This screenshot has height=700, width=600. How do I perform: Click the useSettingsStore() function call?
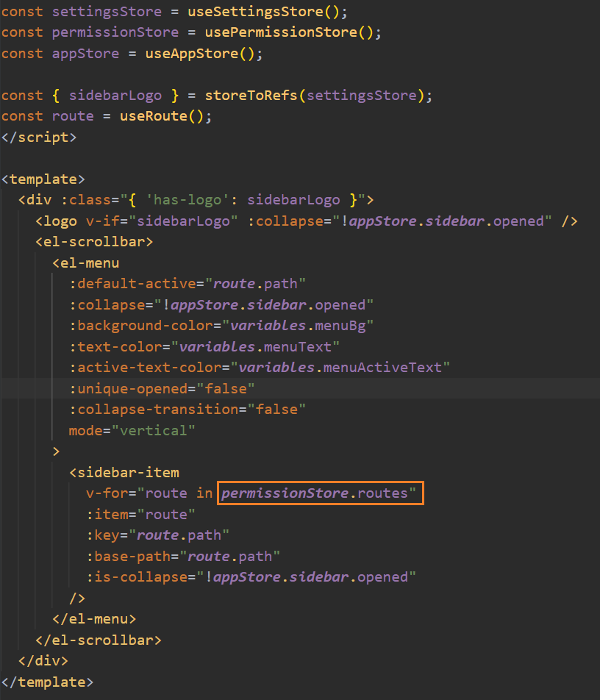267,12
